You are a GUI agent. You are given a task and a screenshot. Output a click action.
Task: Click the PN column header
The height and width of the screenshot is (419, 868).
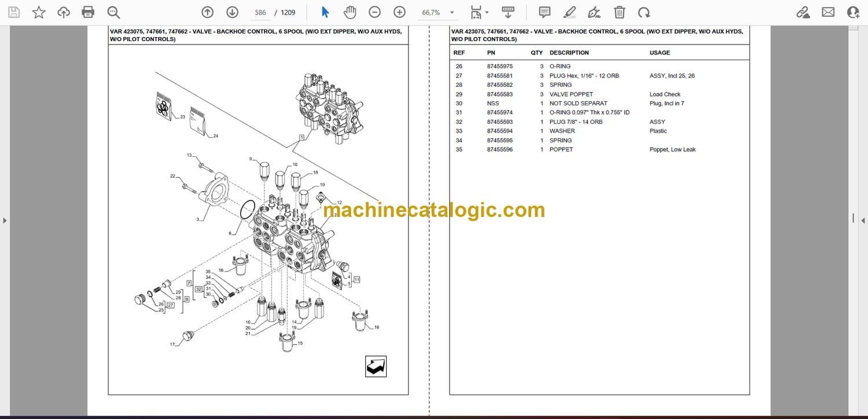pyautogui.click(x=491, y=53)
